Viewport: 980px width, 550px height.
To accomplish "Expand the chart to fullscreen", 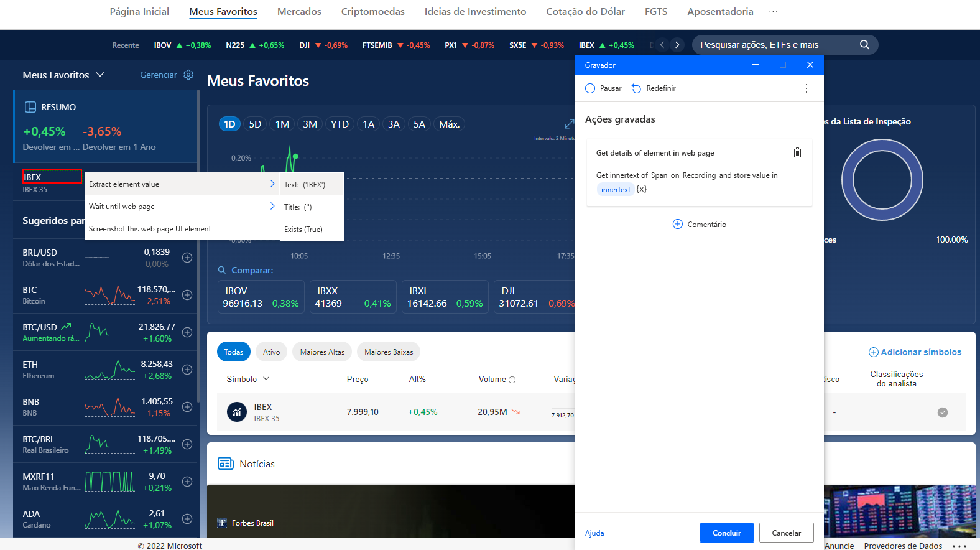I will coord(569,124).
